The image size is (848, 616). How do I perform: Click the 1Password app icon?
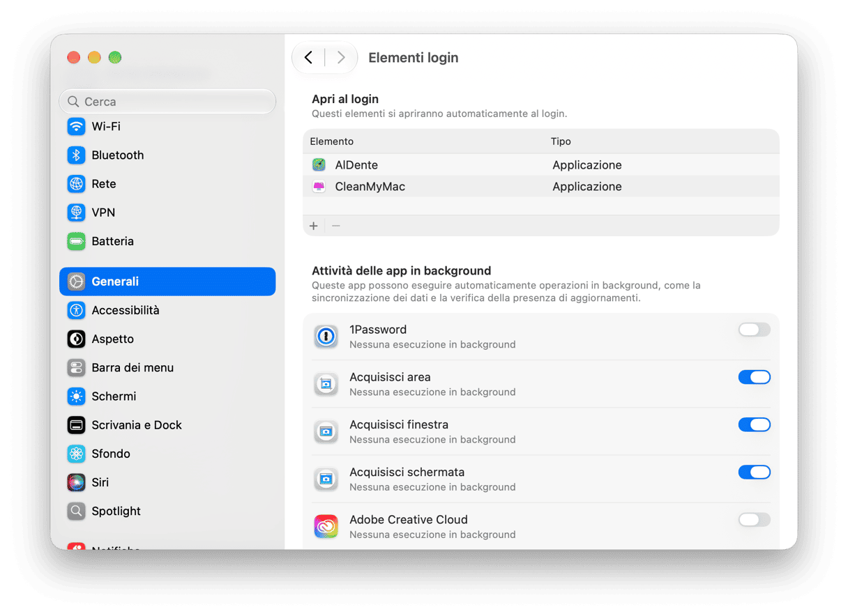click(x=326, y=337)
